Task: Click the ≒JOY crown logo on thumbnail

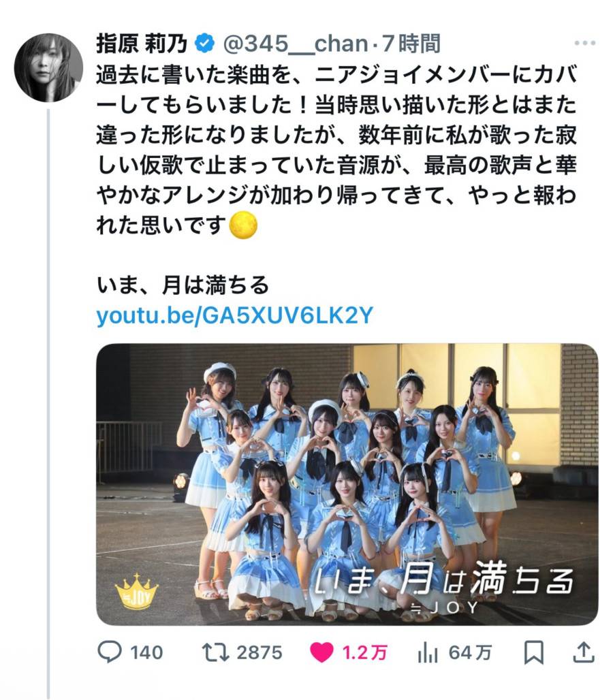Action: coord(137,592)
